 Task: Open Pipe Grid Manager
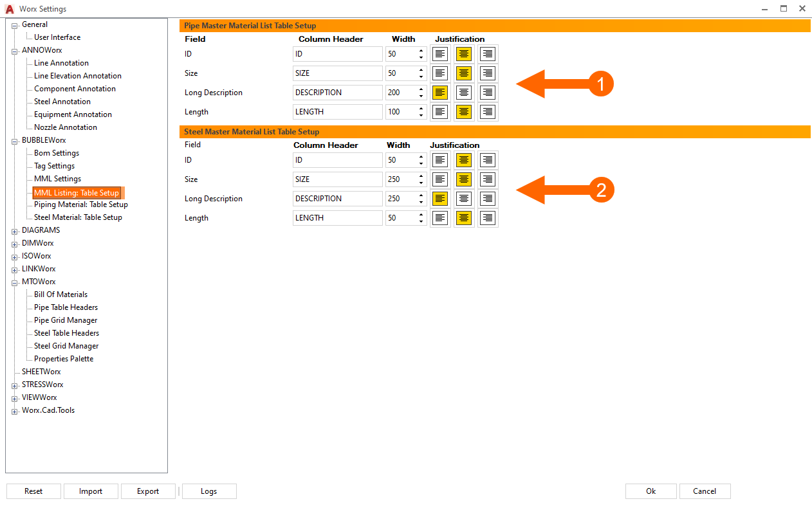(x=66, y=320)
